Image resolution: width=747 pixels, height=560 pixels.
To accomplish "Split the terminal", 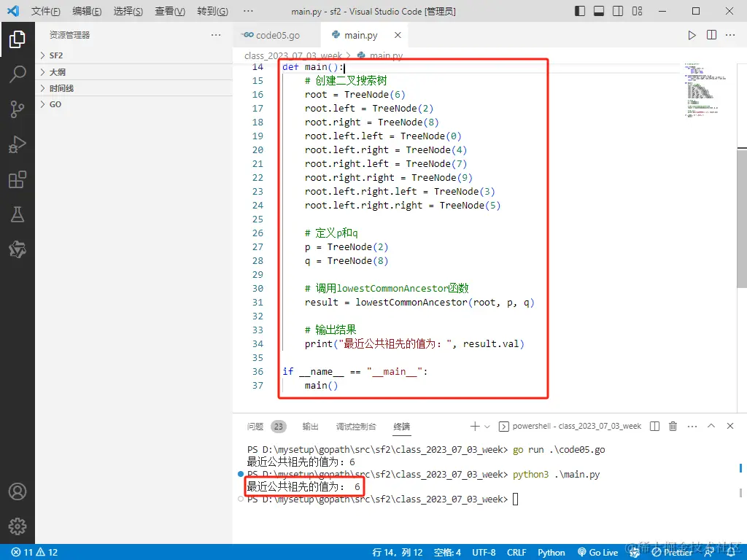I will (654, 426).
